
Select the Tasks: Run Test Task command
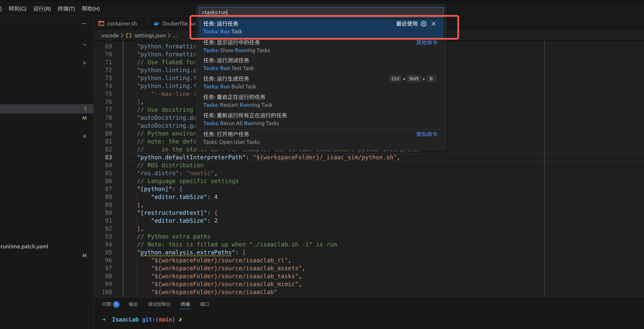321,64
